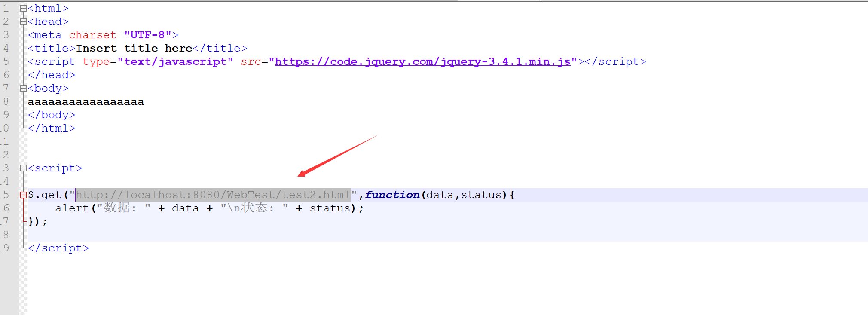Screen dimensions: 868x315
Task: Click the 'charset' attribute name
Action: point(93,35)
